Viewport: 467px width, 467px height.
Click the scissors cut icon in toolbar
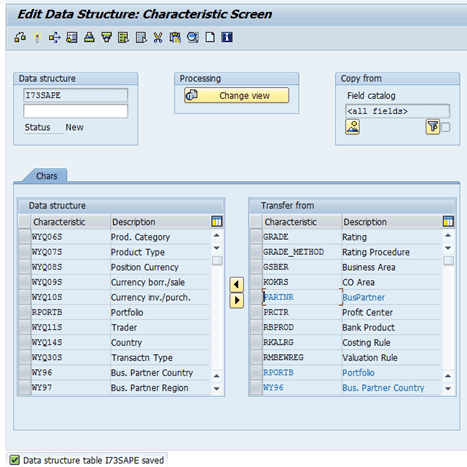(158, 37)
